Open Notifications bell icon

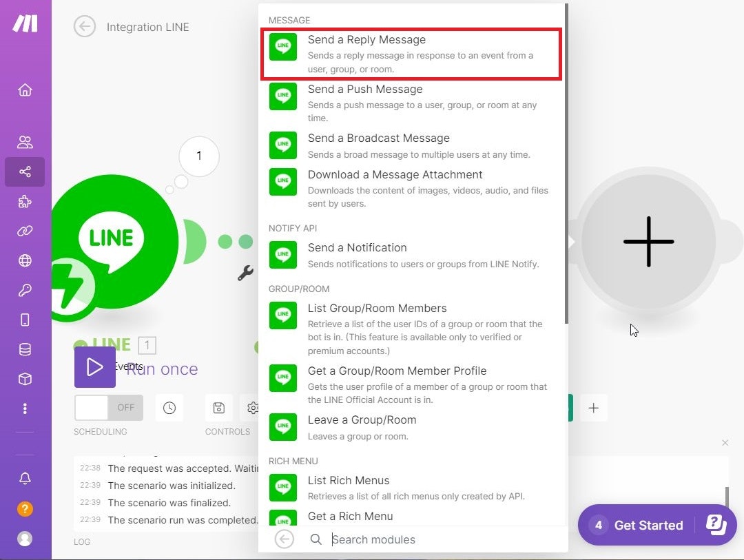(25, 478)
